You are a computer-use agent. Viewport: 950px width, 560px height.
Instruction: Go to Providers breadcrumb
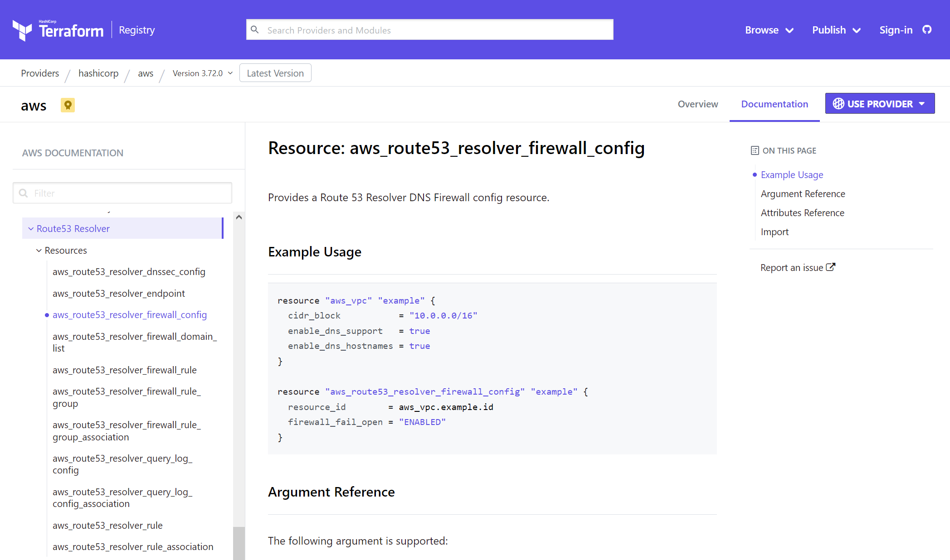click(x=40, y=73)
